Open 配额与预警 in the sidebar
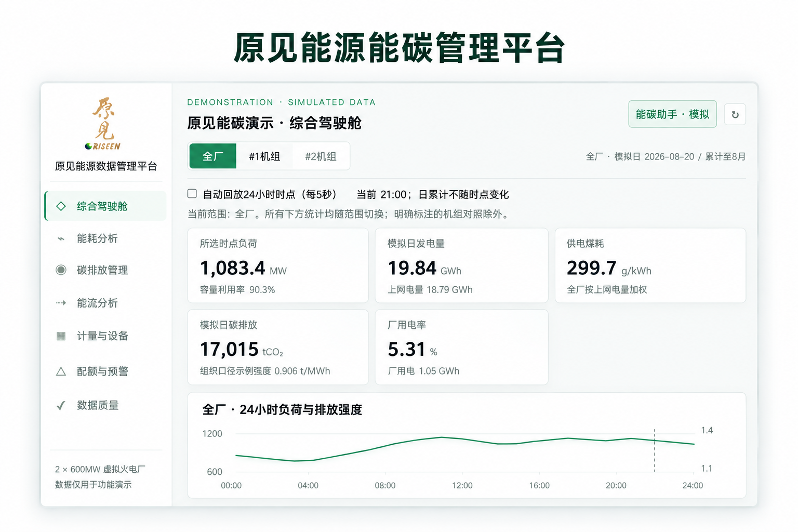The width and height of the screenshot is (798, 532). pos(105,371)
